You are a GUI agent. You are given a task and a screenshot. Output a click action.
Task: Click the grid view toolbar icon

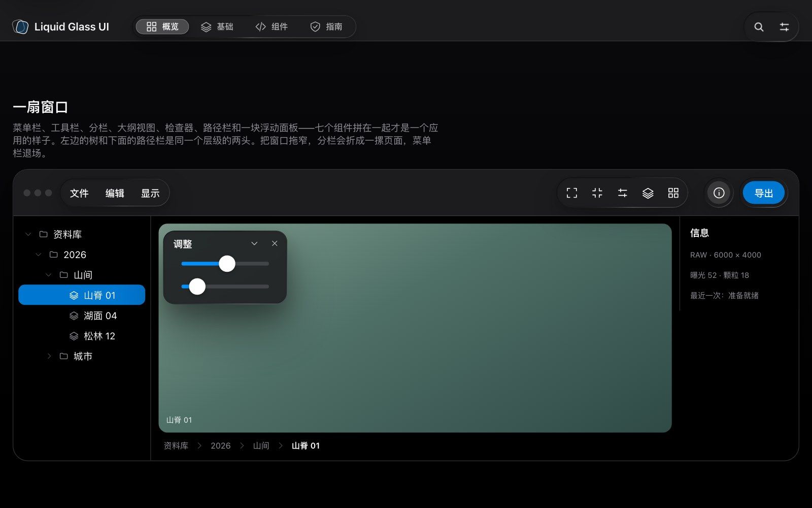(673, 193)
